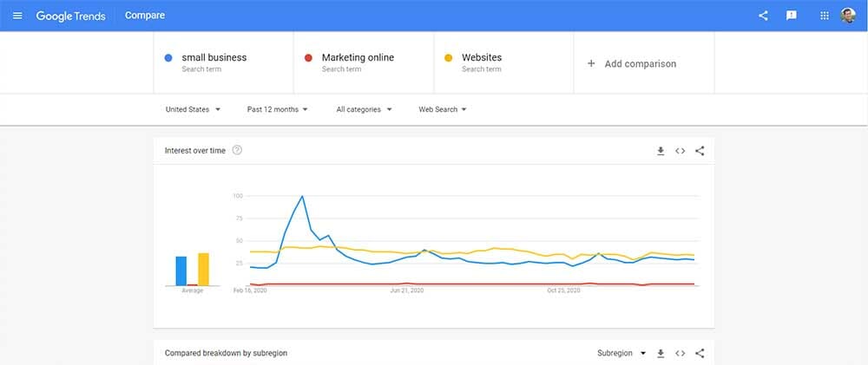
Task: Click the share icon in top header
Action: pyautogui.click(x=763, y=16)
